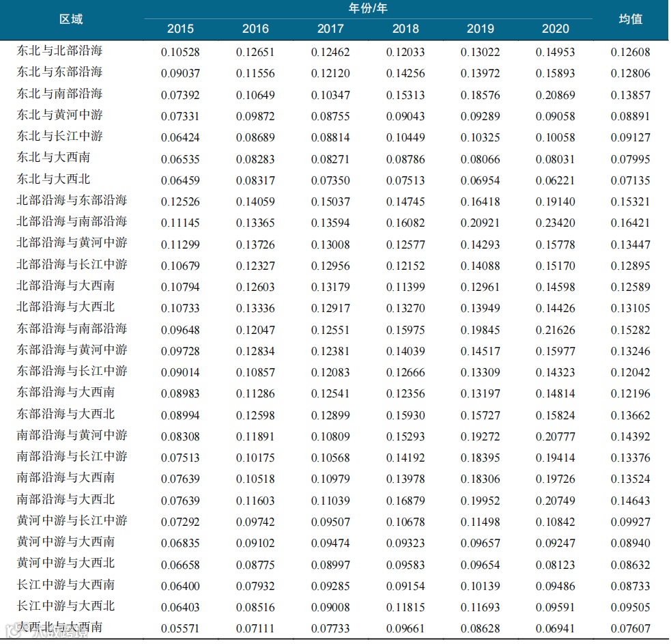Select row label 南部沿海与大西北
Viewport: 671px width, 644px height.
tap(66, 499)
